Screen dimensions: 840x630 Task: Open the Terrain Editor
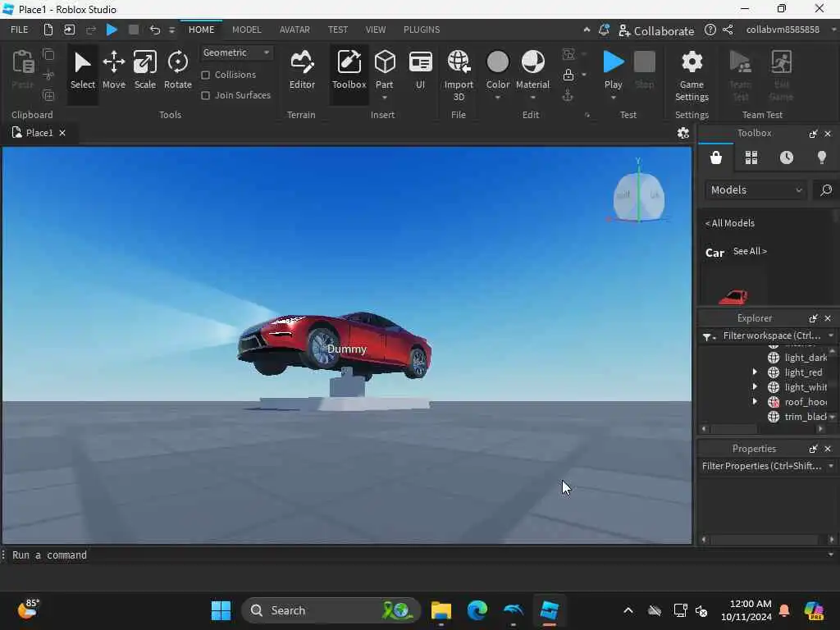coord(302,71)
